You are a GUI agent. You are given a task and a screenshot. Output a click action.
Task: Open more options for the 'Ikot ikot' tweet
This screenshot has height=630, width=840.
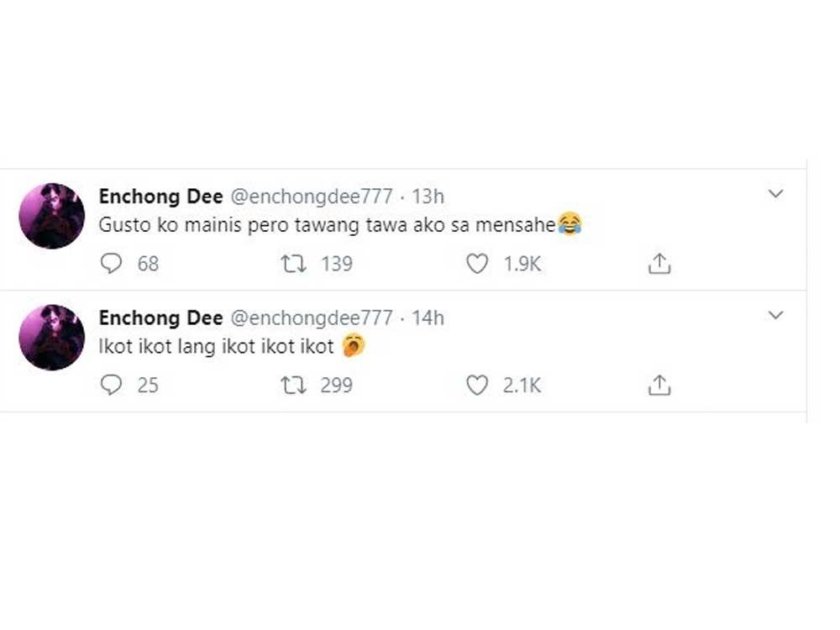[774, 314]
